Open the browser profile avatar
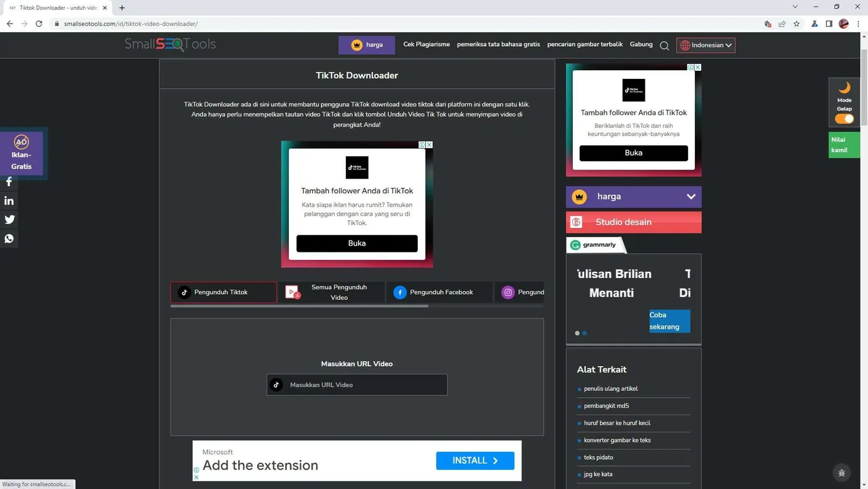 coord(844,24)
